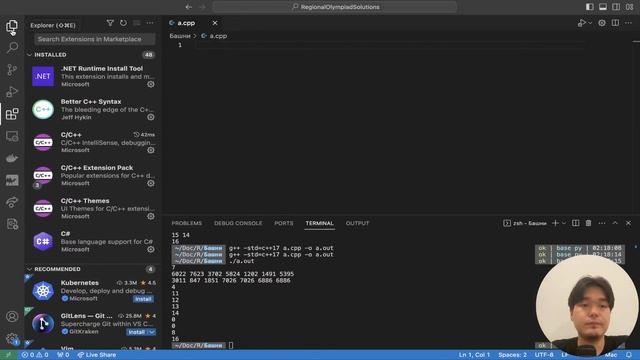Close the terminal panel

click(628, 223)
